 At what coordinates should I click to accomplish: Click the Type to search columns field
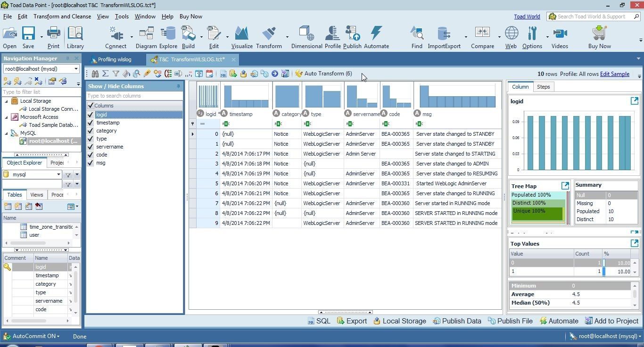click(x=134, y=96)
